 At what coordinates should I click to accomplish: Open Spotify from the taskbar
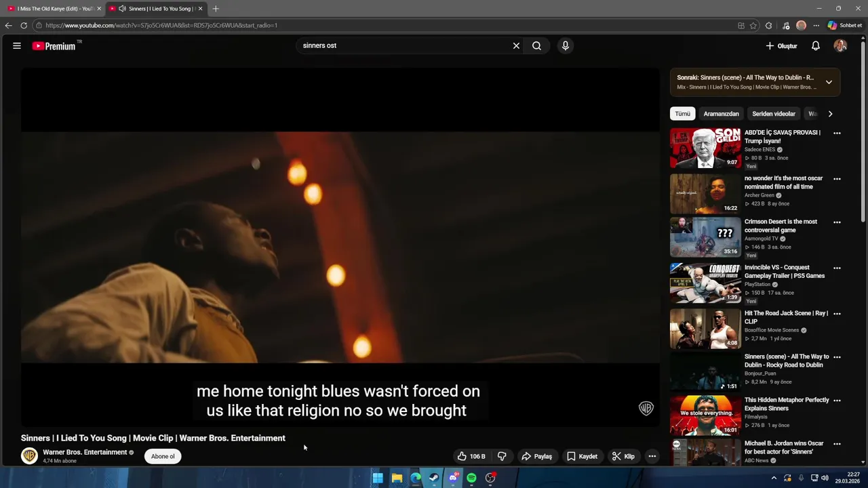[471, 478]
